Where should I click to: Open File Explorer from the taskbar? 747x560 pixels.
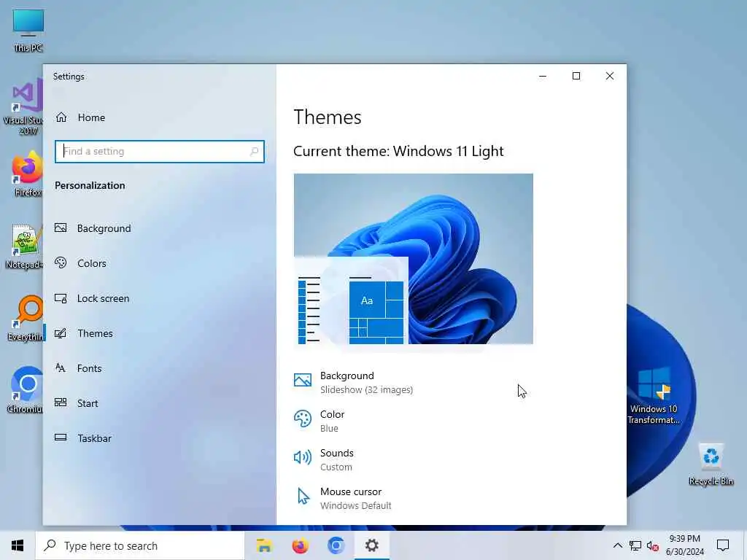[x=264, y=545]
